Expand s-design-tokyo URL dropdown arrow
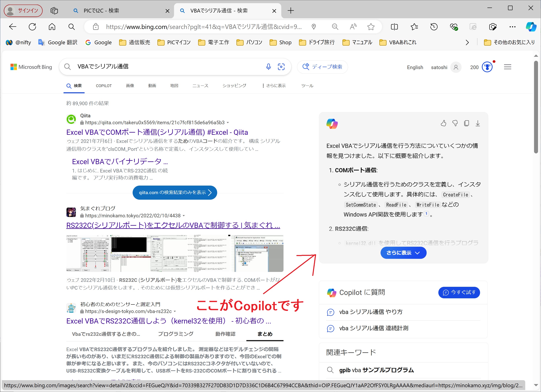 pos(175,311)
